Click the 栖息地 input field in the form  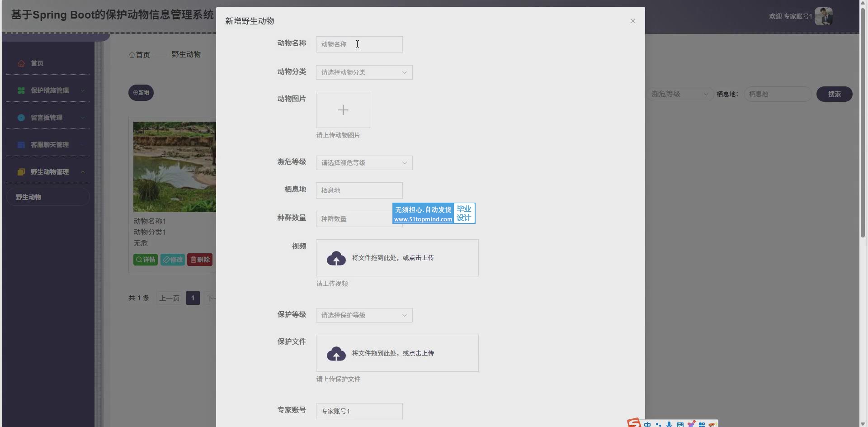359,190
